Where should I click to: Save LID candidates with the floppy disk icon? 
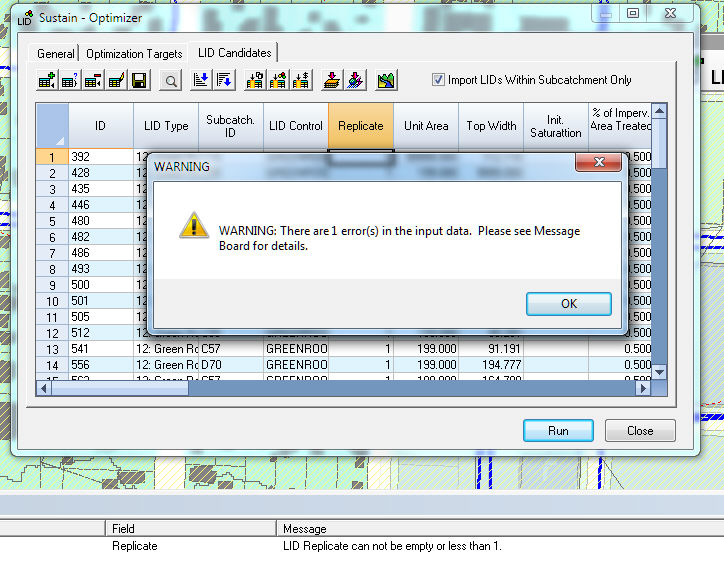click(139, 81)
